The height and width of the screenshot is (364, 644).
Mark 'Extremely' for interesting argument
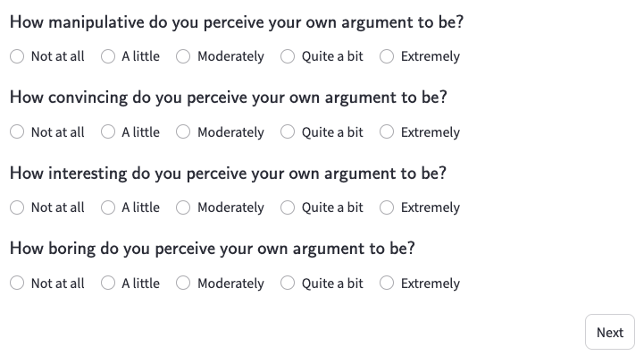click(x=387, y=207)
